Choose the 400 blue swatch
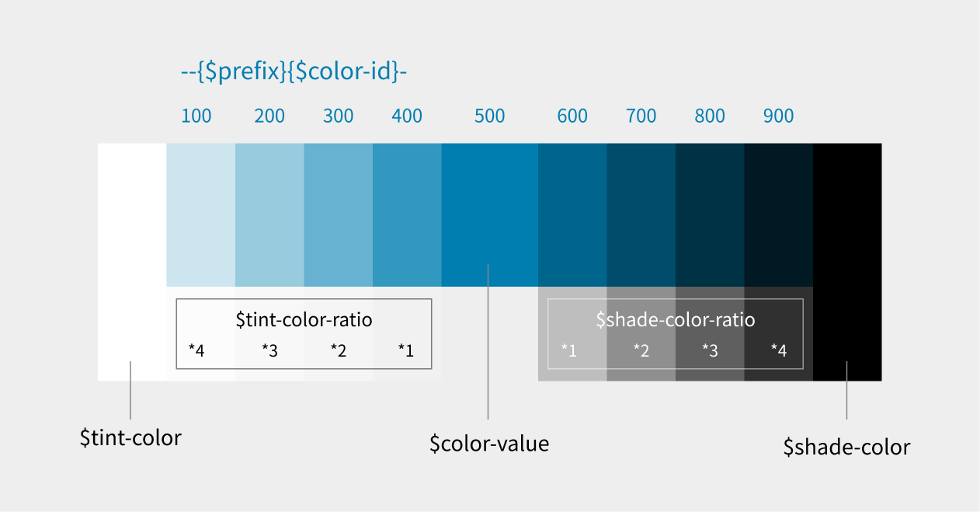Viewport: 980px width, 512px height. 407,214
